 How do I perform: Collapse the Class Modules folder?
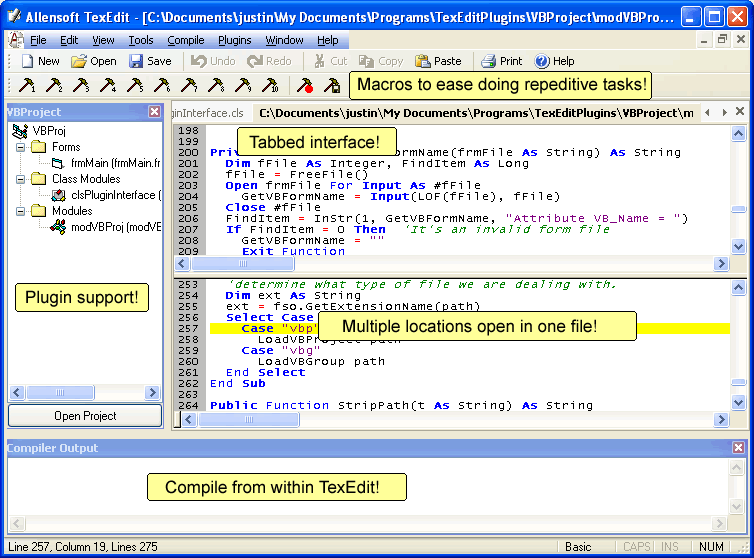[20, 179]
